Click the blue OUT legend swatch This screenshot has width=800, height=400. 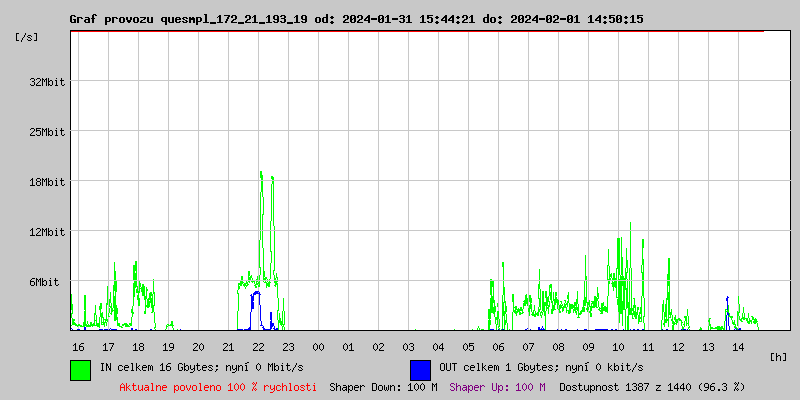pos(420,370)
